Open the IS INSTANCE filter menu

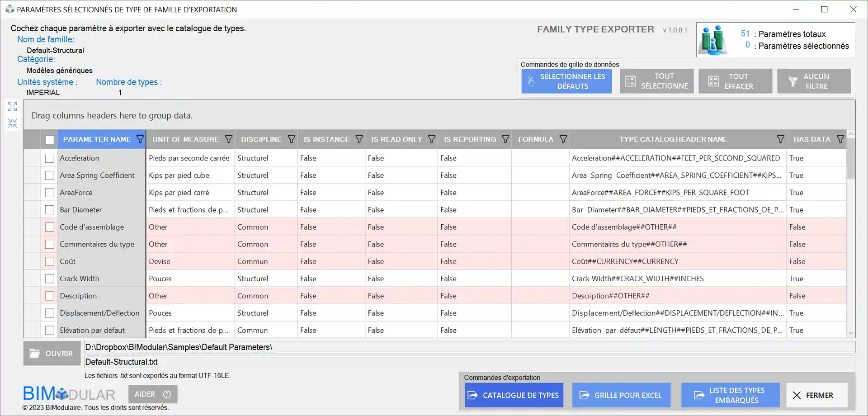pos(359,139)
